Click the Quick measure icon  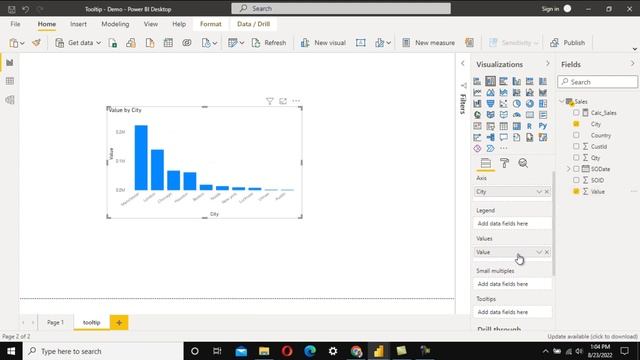pos(469,42)
